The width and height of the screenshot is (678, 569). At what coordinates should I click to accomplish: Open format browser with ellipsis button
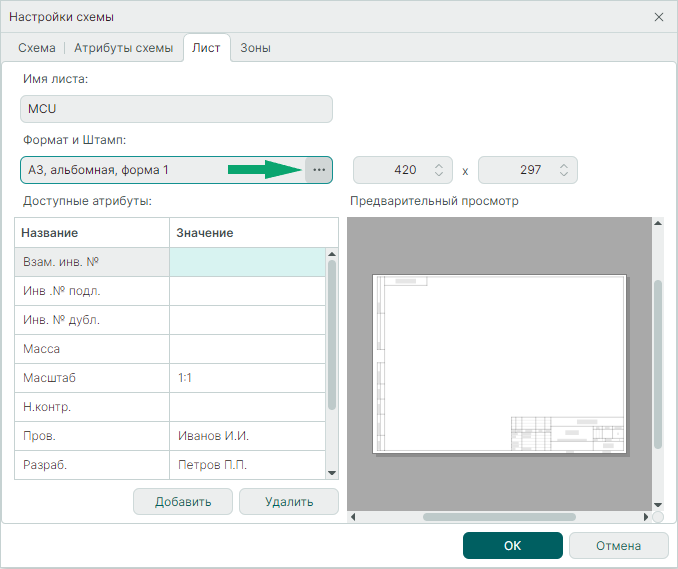pyautogui.click(x=319, y=170)
